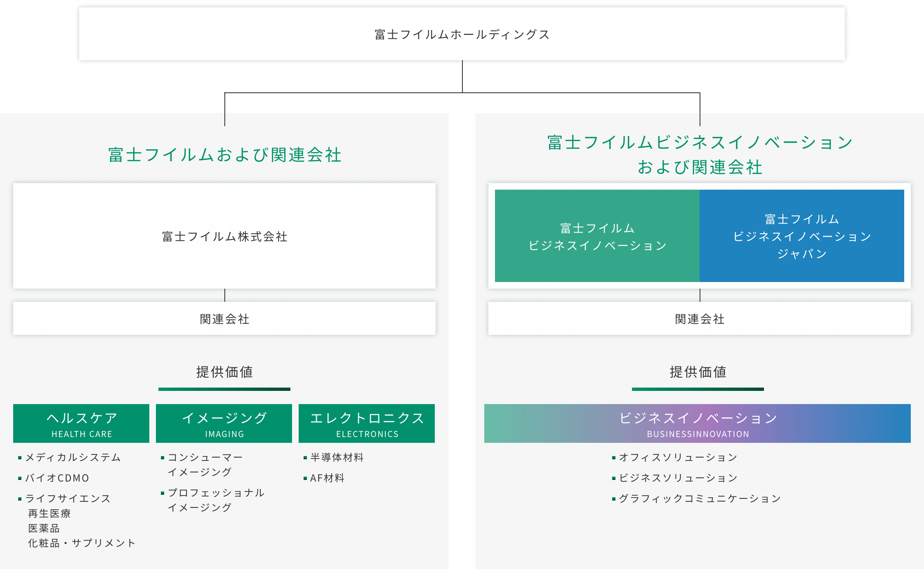
Task: Click the 半導体材料 list item
Action: (x=337, y=457)
